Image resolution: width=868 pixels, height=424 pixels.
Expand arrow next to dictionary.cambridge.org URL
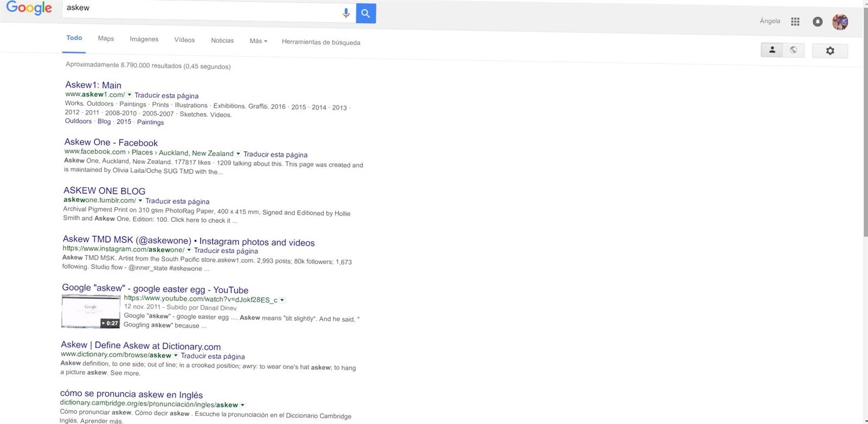(242, 405)
